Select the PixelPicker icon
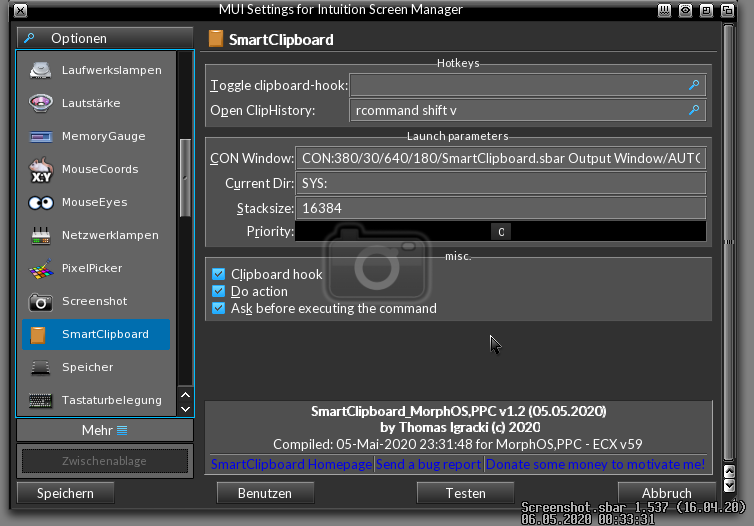 (x=41, y=268)
